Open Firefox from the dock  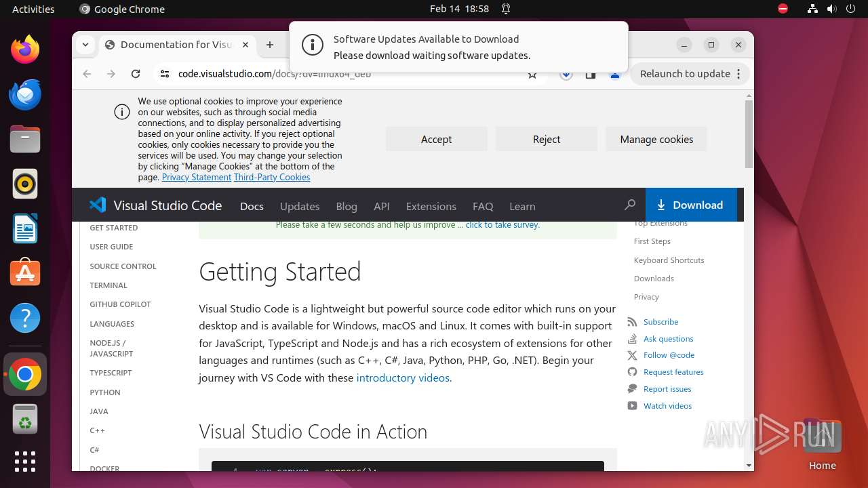25,49
